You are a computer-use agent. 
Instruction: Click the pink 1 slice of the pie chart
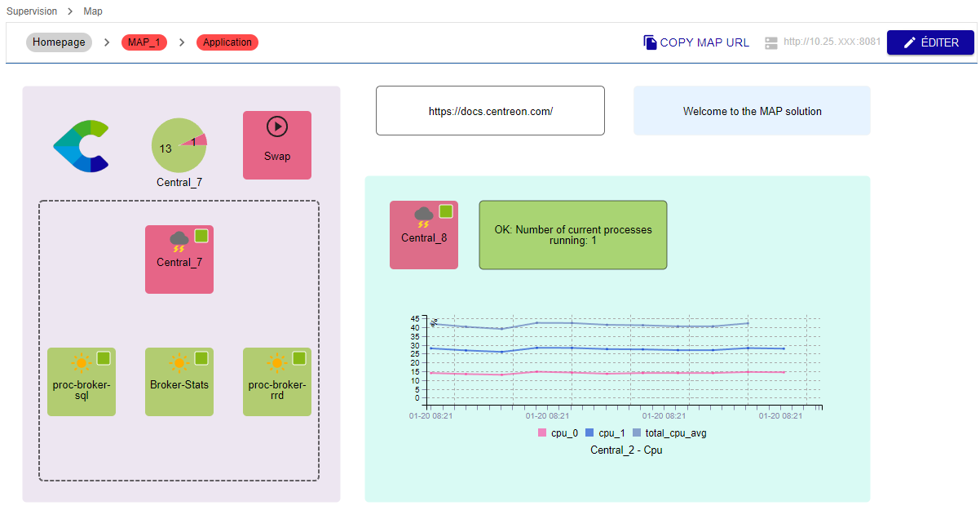point(198,140)
